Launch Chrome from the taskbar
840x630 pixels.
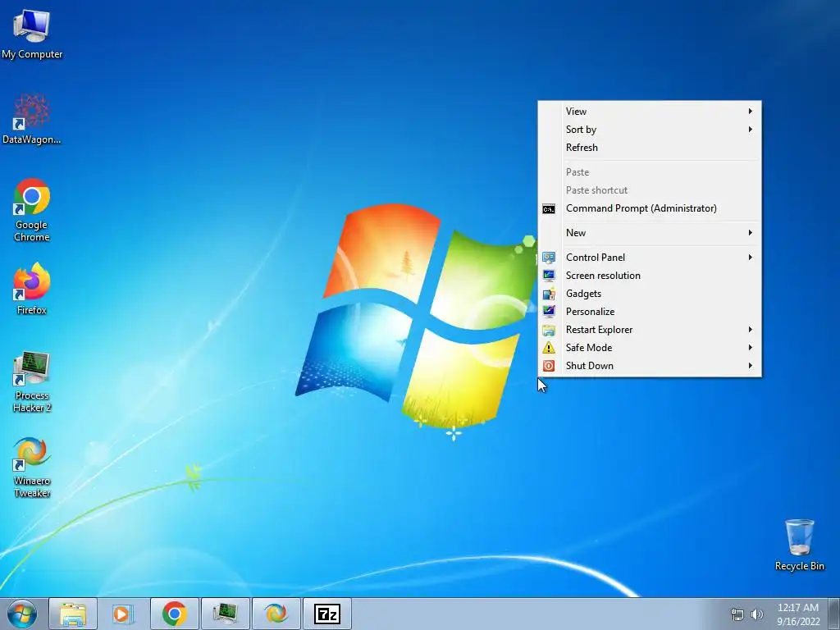pyautogui.click(x=174, y=614)
